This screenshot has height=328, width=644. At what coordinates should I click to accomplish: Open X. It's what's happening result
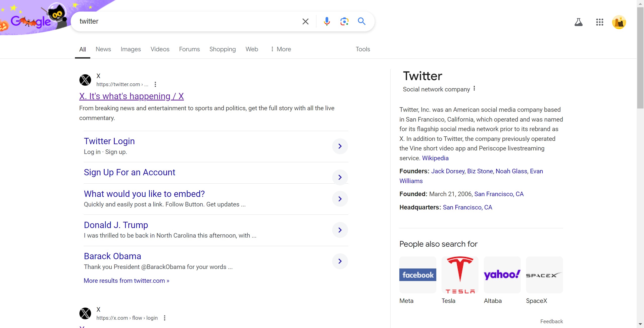point(132,96)
